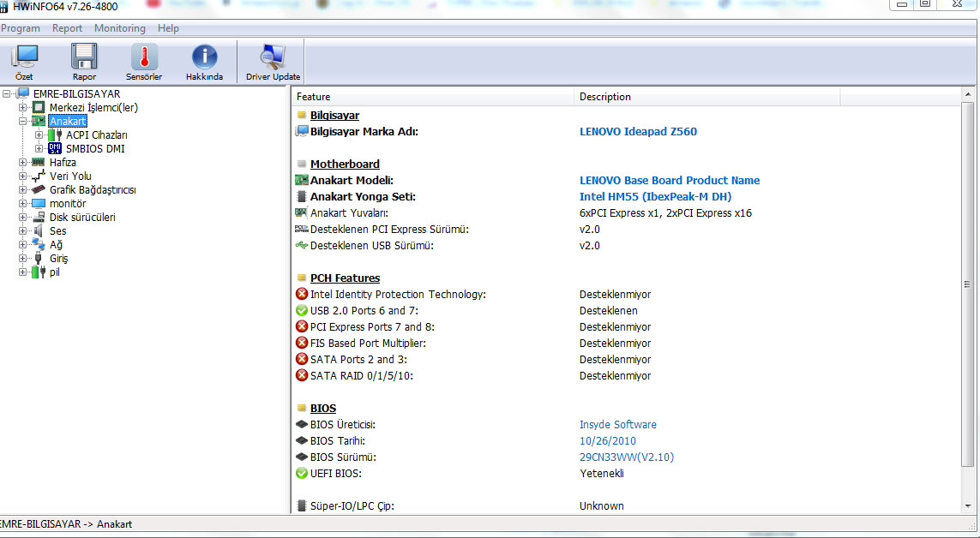
Task: Click the SMBIOS DMI icon
Action: tap(55, 148)
